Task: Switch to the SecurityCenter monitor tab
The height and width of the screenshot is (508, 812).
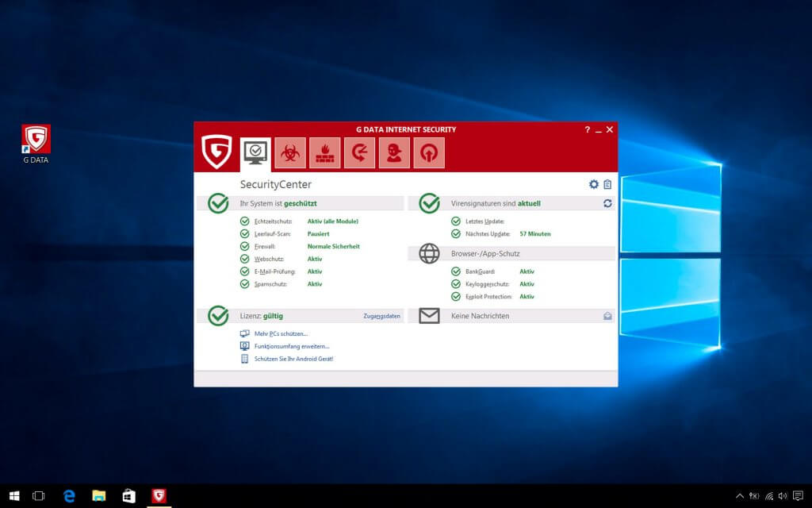Action: [x=255, y=153]
